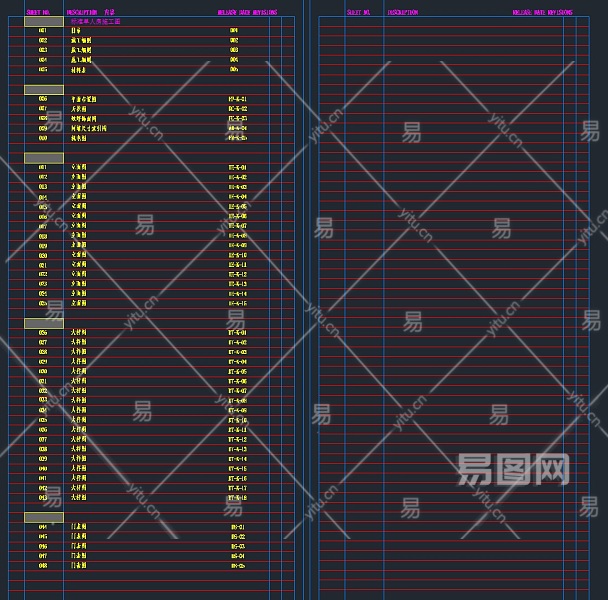This screenshot has height=600, width=608.
Task: Select the magenta title text 标准单人房施工图
Action: [x=96, y=21]
